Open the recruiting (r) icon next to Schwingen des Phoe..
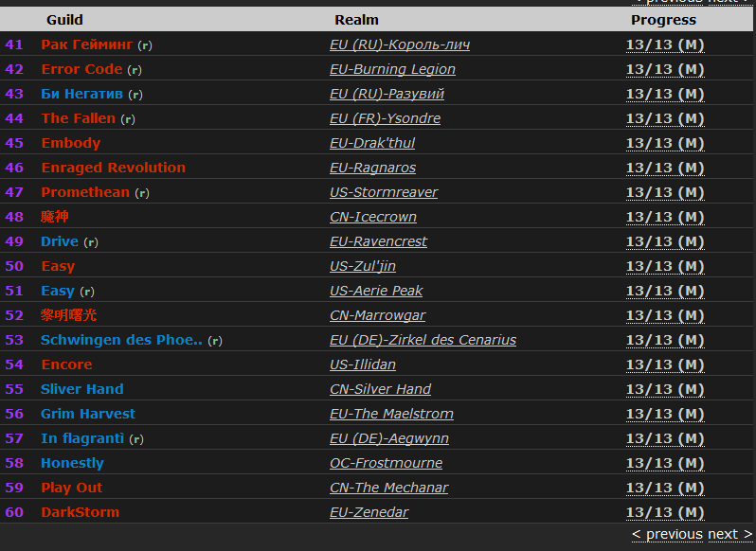Viewport: 756px width, 551px height. click(215, 341)
